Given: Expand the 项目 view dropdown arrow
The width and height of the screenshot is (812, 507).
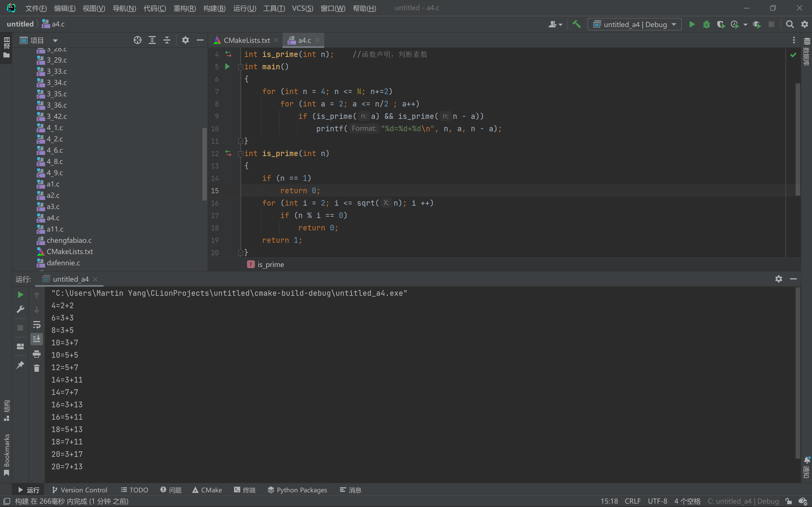Looking at the screenshot, I should coord(55,41).
